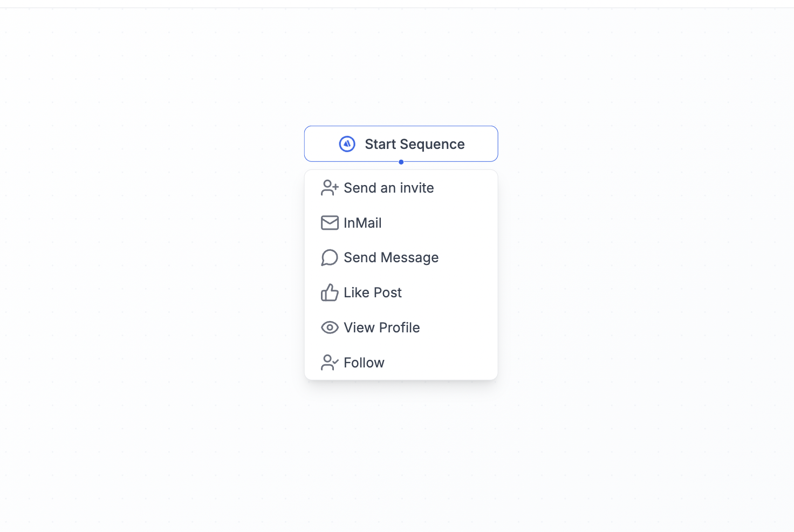Click the eye icon beside View Profile
The width and height of the screenshot is (794, 532).
click(329, 328)
